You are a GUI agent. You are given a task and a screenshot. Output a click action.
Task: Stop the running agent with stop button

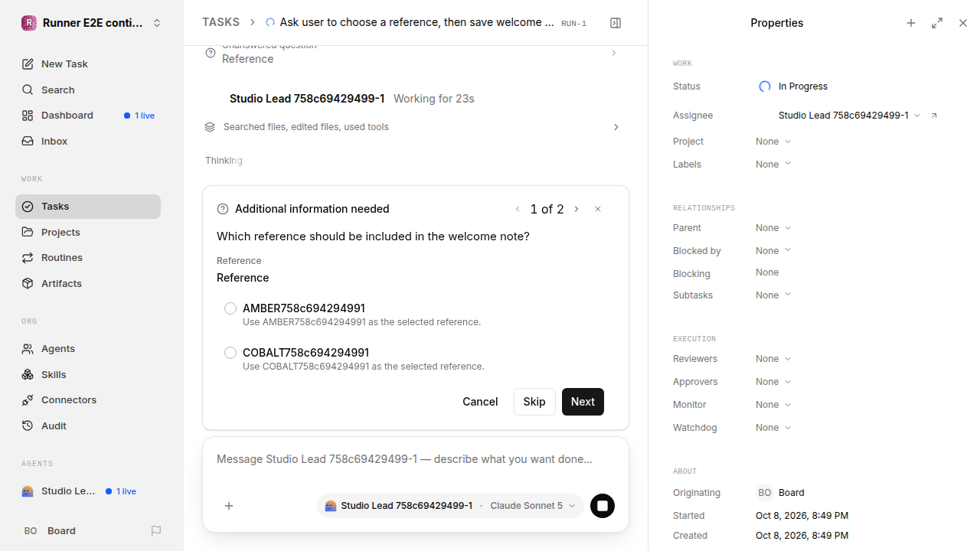(603, 506)
